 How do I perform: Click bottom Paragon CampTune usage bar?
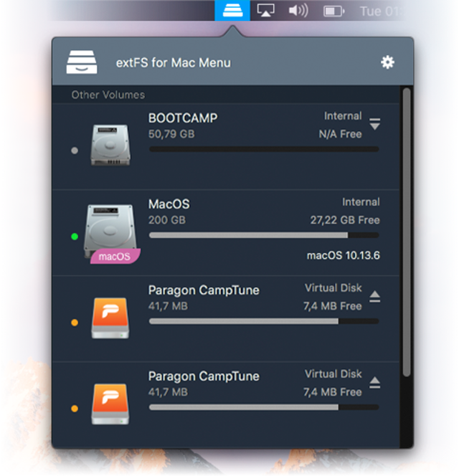point(264,407)
